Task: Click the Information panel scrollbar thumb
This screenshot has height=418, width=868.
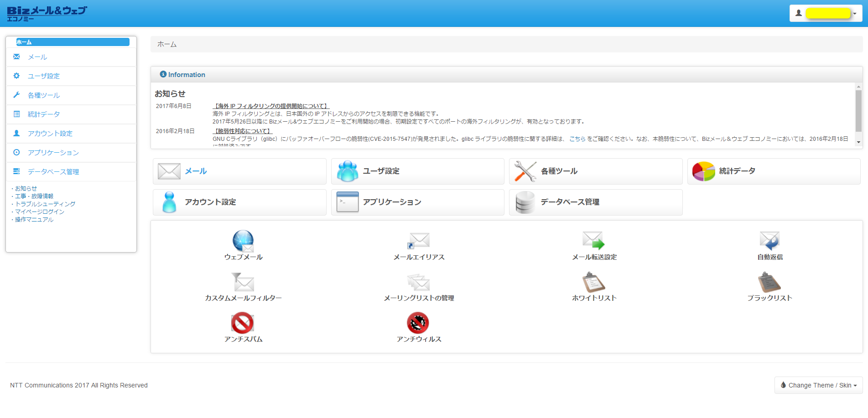Action: [858, 111]
